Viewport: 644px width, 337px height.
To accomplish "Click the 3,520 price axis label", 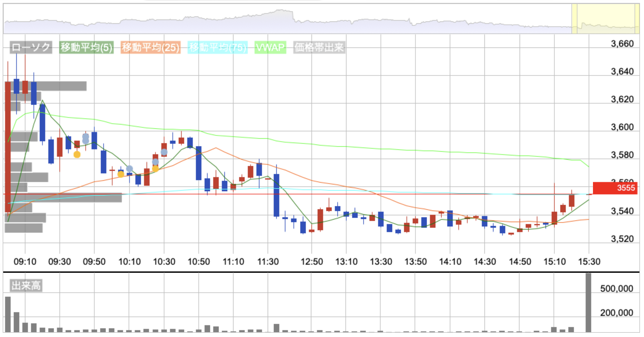I will point(622,239).
